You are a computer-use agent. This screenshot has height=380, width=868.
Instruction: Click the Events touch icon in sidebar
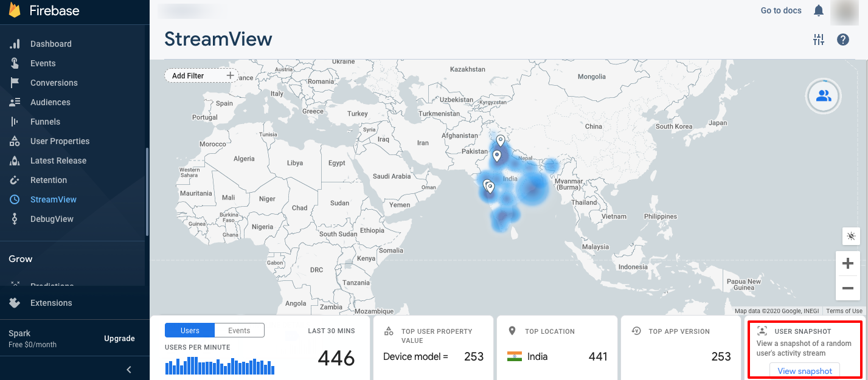pos(15,63)
